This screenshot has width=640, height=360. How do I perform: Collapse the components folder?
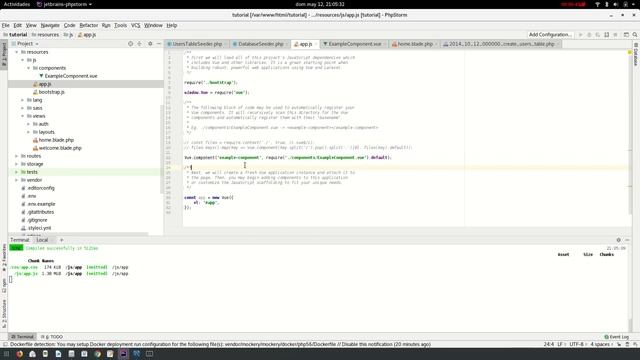29,68
